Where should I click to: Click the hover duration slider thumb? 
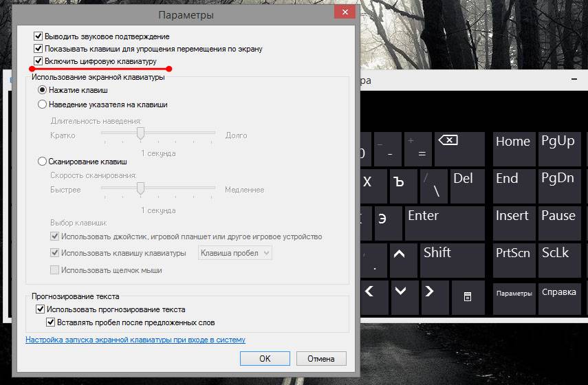140,133
